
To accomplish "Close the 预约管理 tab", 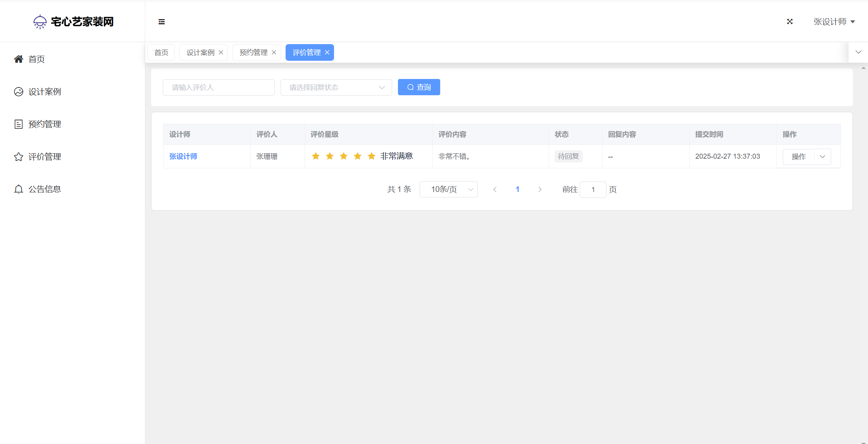I will coord(274,53).
